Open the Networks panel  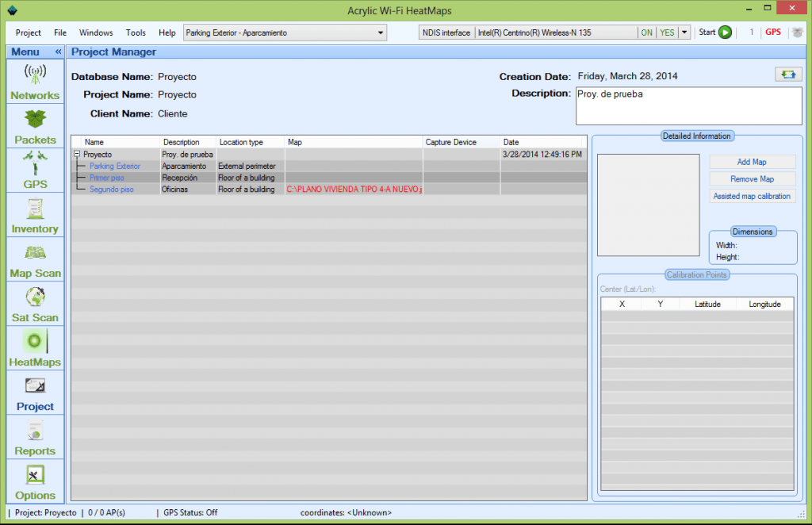pos(34,82)
